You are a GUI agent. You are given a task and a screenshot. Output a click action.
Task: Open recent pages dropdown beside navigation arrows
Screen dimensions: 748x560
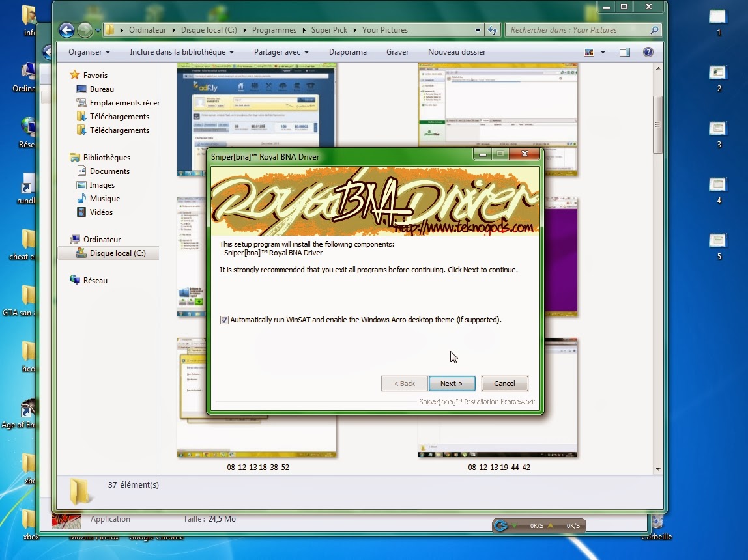98,30
